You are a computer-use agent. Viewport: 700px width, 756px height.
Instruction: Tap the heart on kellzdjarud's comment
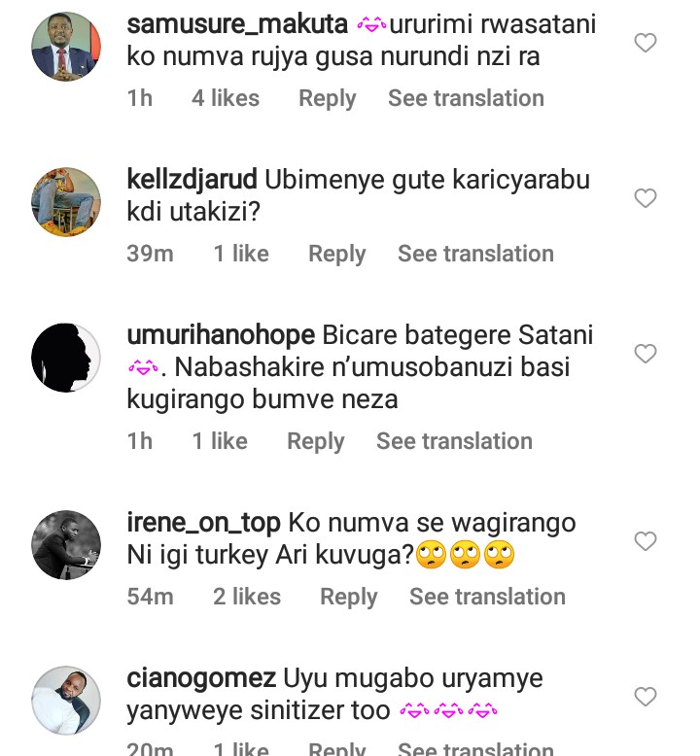pyautogui.click(x=646, y=198)
